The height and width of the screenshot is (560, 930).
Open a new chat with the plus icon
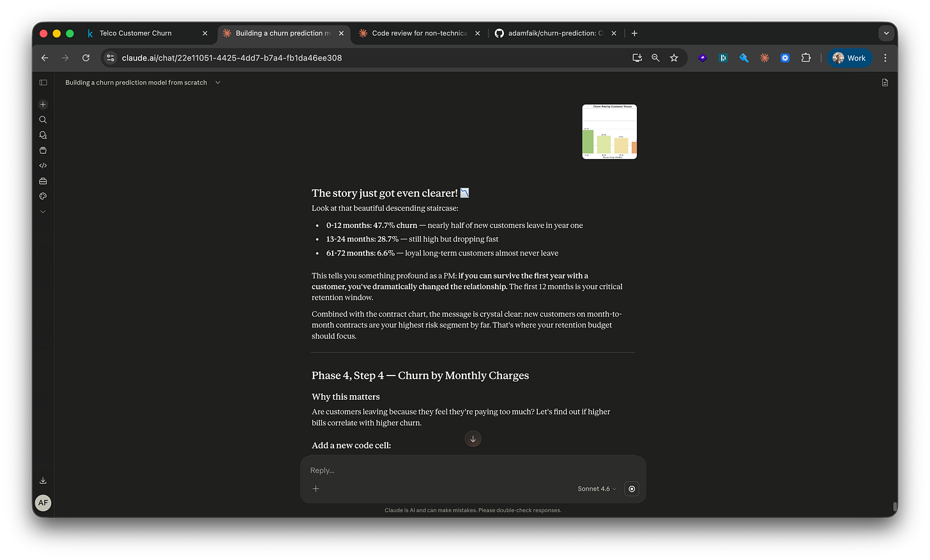[x=43, y=104]
